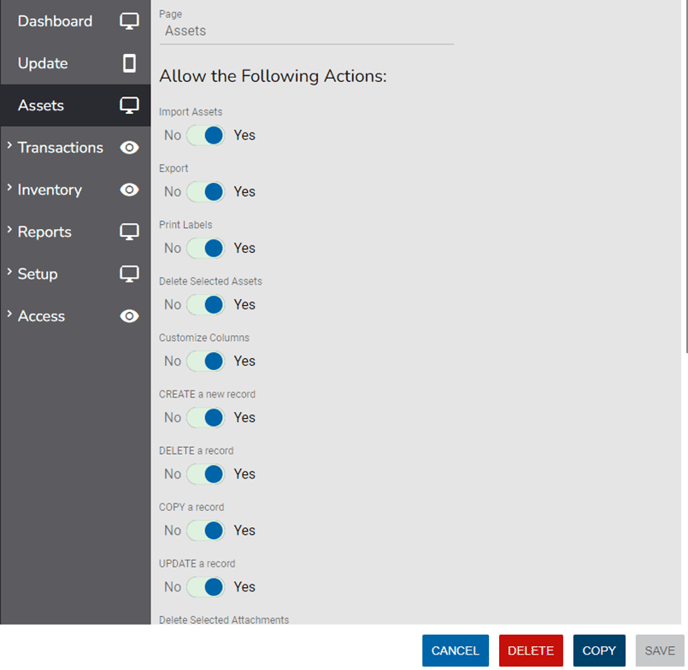Expand the Reports chevron

[9, 229]
